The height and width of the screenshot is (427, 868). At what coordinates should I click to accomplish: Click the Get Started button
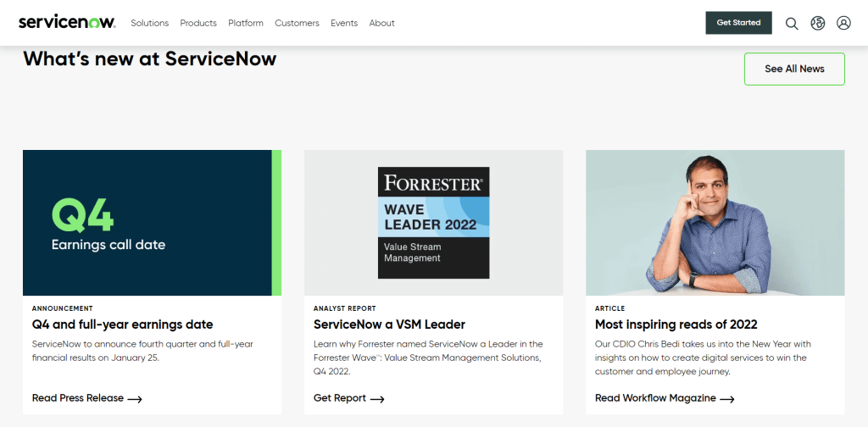click(x=738, y=23)
